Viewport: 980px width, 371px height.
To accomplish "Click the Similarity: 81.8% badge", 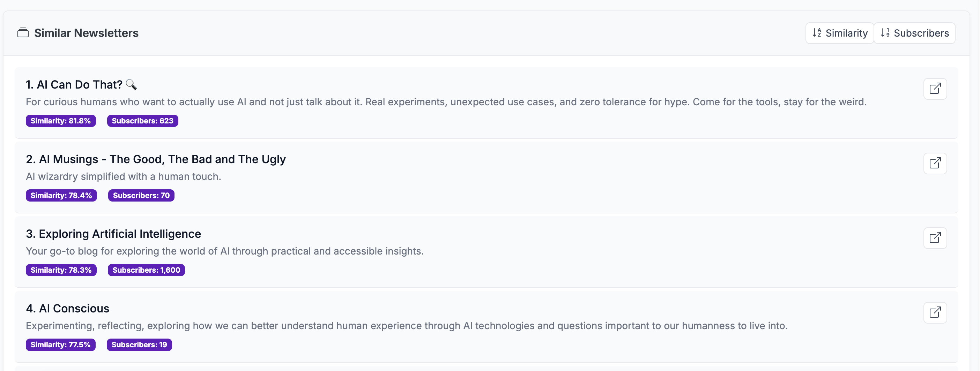I will click(60, 121).
